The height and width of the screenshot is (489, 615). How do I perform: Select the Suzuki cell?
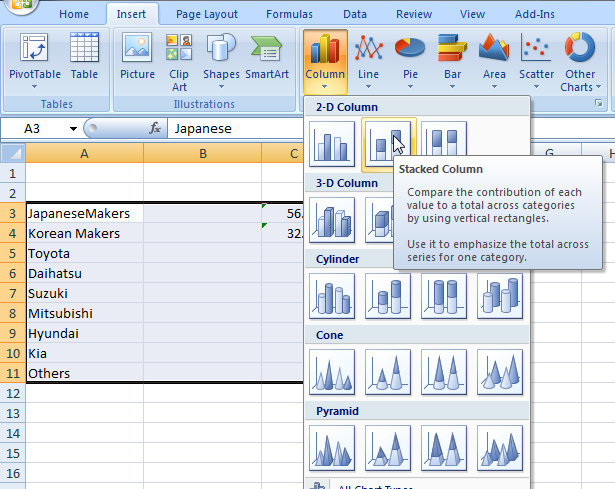(x=85, y=293)
